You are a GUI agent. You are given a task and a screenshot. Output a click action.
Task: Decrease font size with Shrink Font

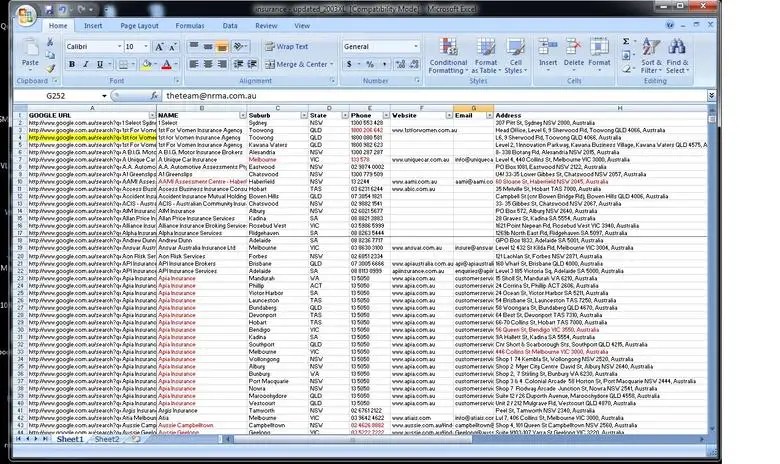click(173, 47)
